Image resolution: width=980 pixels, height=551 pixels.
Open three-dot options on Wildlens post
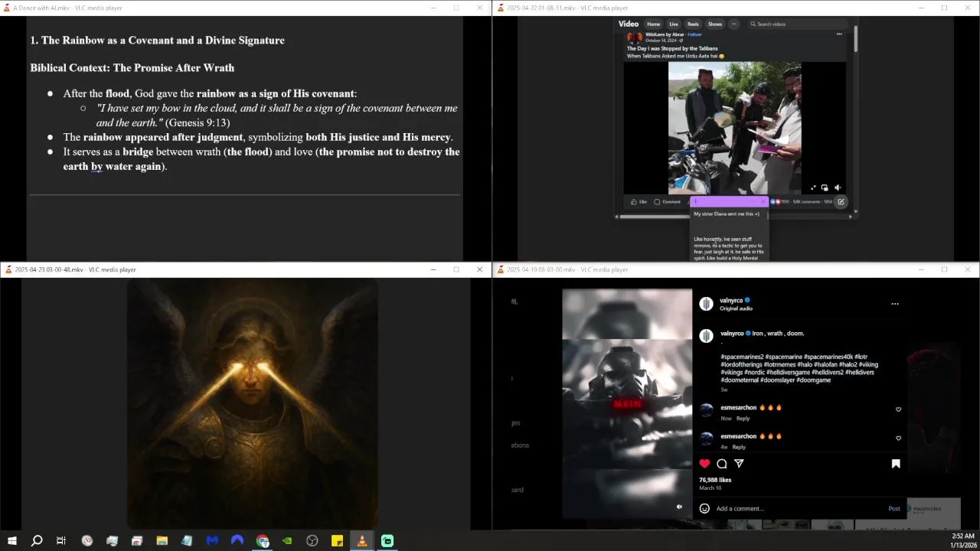[x=839, y=34]
